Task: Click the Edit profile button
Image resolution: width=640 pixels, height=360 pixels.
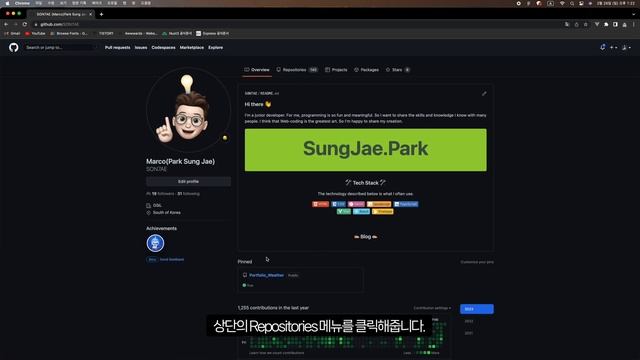Action: (x=188, y=181)
